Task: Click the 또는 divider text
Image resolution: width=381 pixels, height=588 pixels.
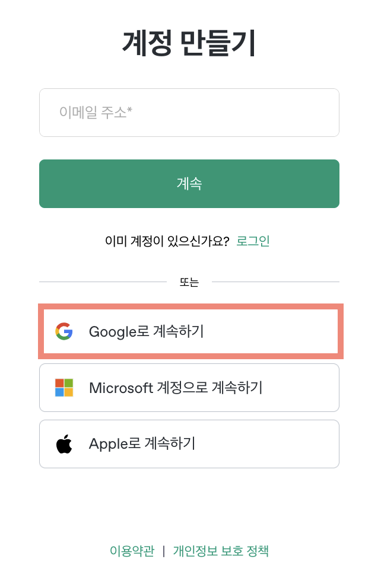Action: click(189, 282)
